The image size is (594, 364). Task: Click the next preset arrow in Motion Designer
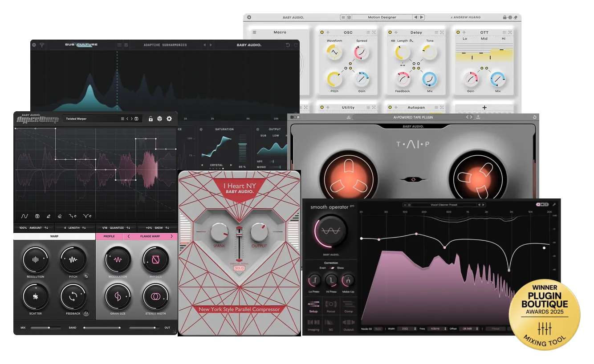click(x=421, y=17)
